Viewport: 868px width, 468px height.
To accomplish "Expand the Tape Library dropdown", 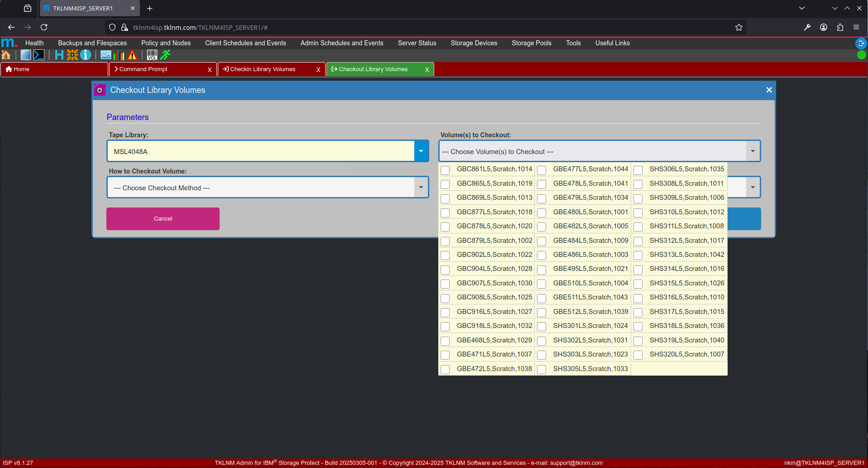I will [421, 151].
